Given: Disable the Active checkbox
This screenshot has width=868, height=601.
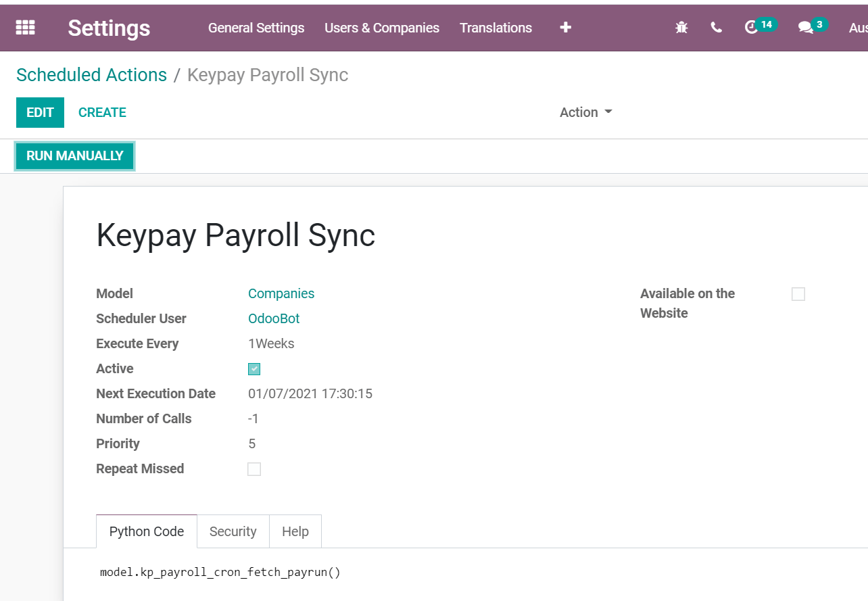Looking at the screenshot, I should coord(254,368).
